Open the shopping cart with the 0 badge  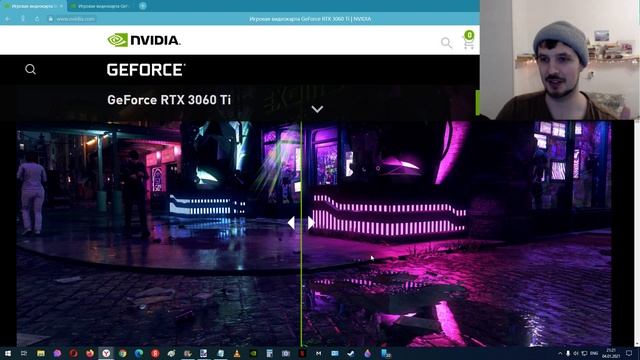coord(469,40)
